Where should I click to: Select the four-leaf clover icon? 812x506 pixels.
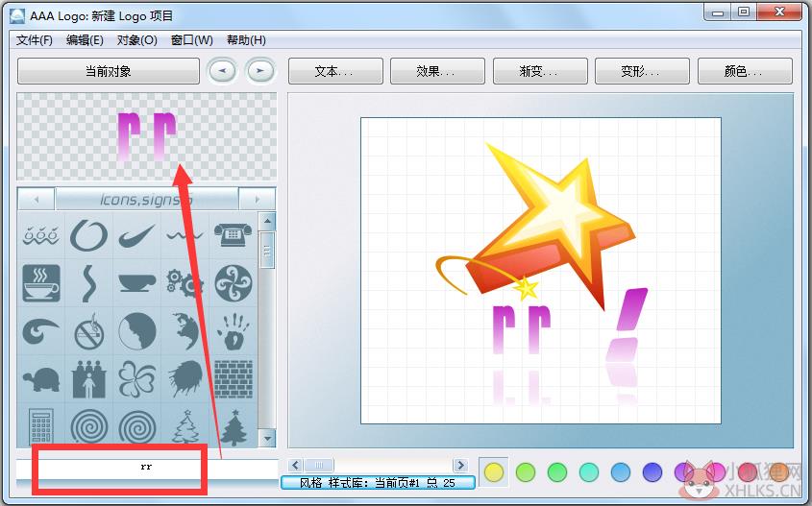136,379
